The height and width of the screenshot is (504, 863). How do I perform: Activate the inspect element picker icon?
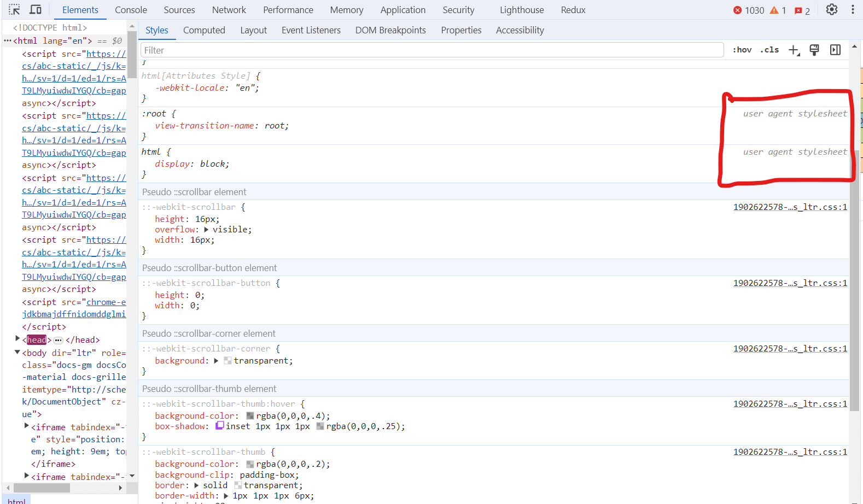[x=14, y=10]
